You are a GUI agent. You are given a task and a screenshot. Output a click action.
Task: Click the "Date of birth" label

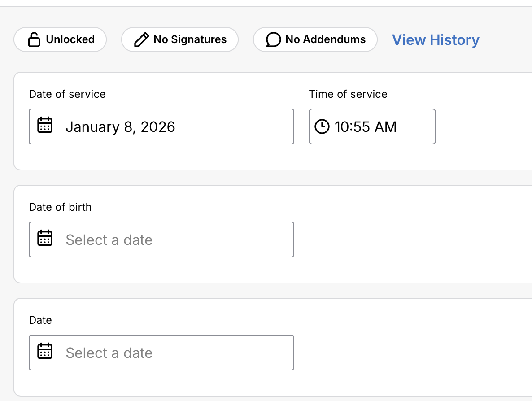coord(60,207)
